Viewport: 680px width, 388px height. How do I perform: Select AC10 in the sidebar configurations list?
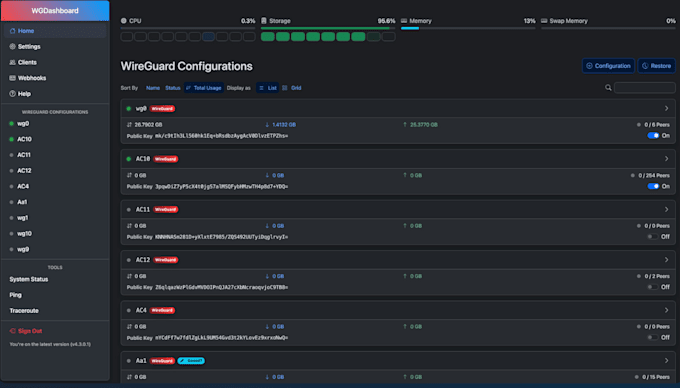55,139
